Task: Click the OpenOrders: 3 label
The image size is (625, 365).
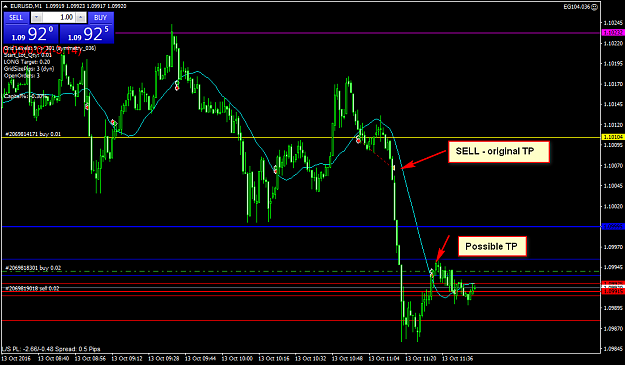Action: click(22, 75)
